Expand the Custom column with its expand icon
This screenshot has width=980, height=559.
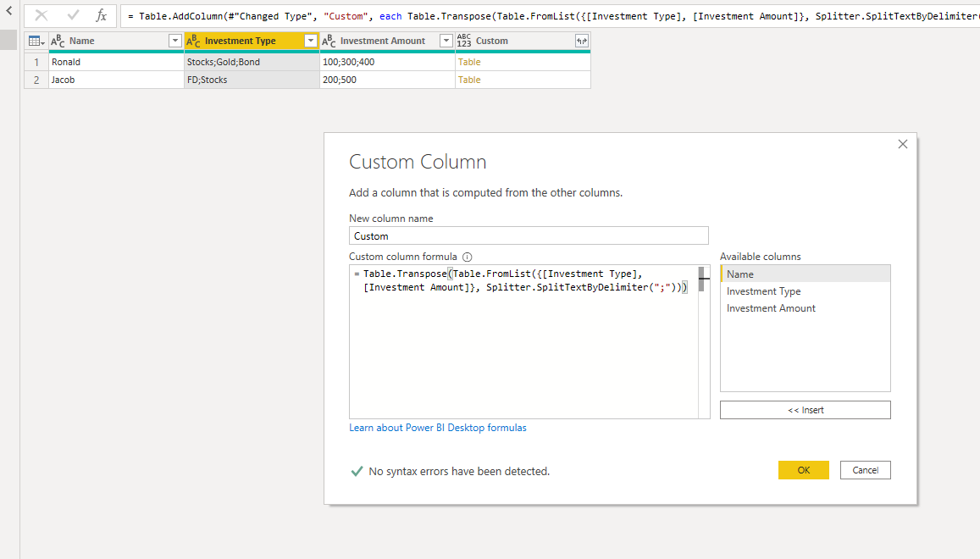pyautogui.click(x=582, y=41)
